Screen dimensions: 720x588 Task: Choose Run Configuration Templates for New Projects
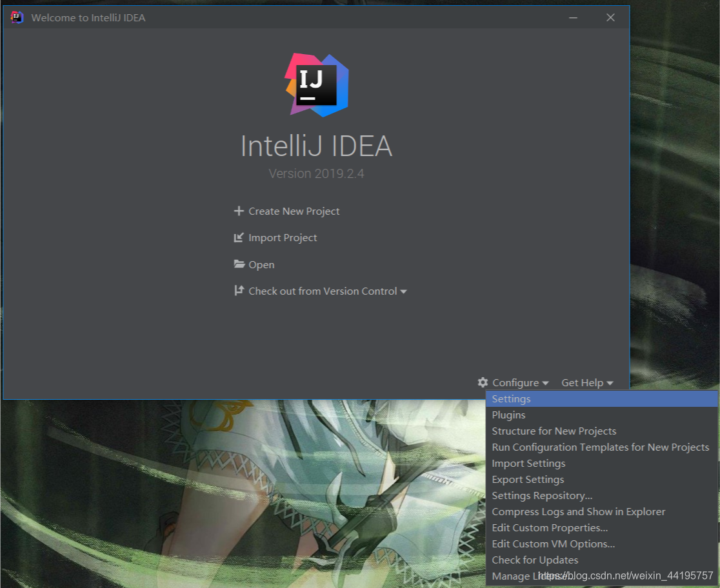pos(601,447)
